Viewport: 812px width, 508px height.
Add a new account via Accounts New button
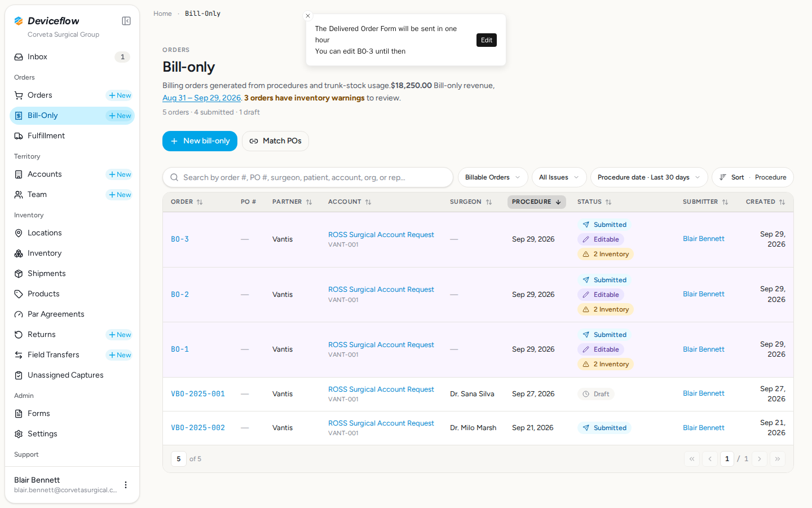pos(120,174)
